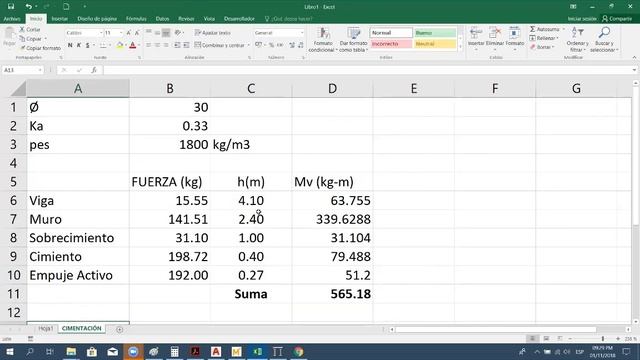Toggle center text alignment
The image size is (640, 360).
pos(157,45)
